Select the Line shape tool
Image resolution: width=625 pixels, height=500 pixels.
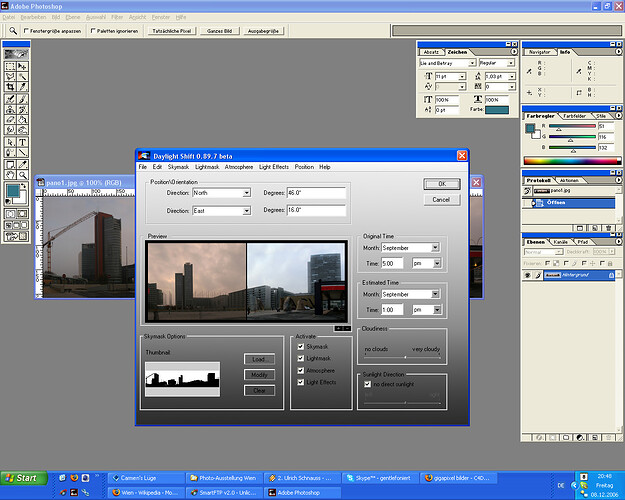point(22,153)
